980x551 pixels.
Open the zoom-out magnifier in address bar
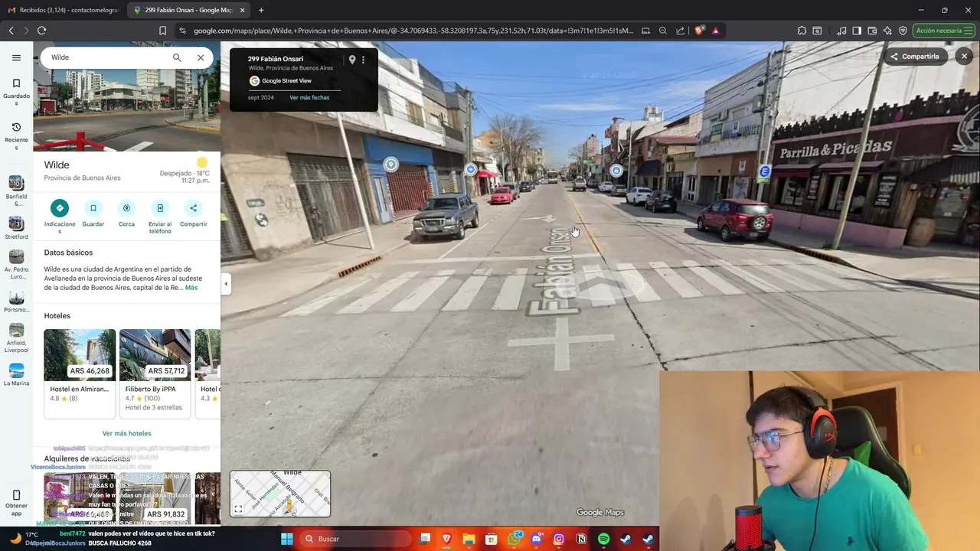point(663,31)
